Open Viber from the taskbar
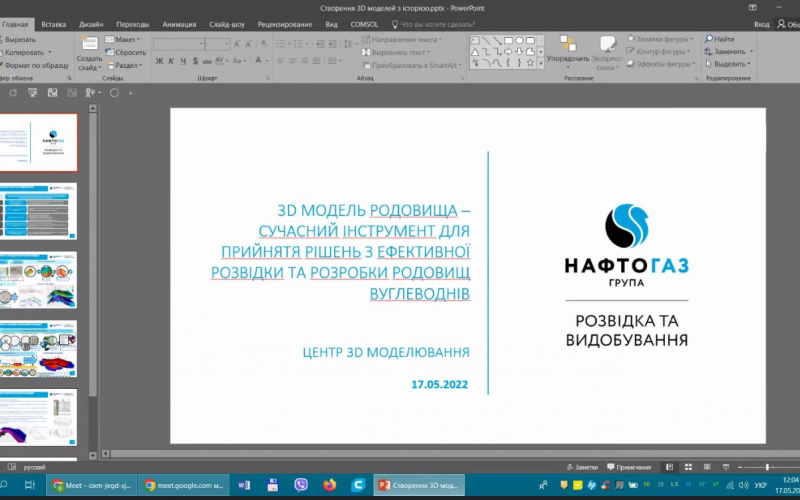Screen dimensions: 800x500 point(301,485)
